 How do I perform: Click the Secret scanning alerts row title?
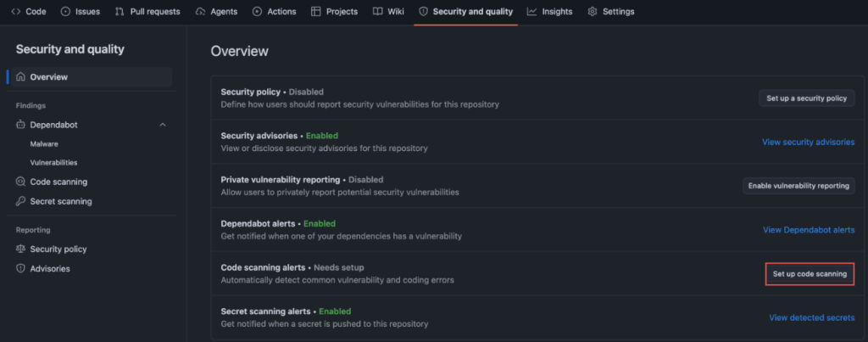(x=265, y=311)
